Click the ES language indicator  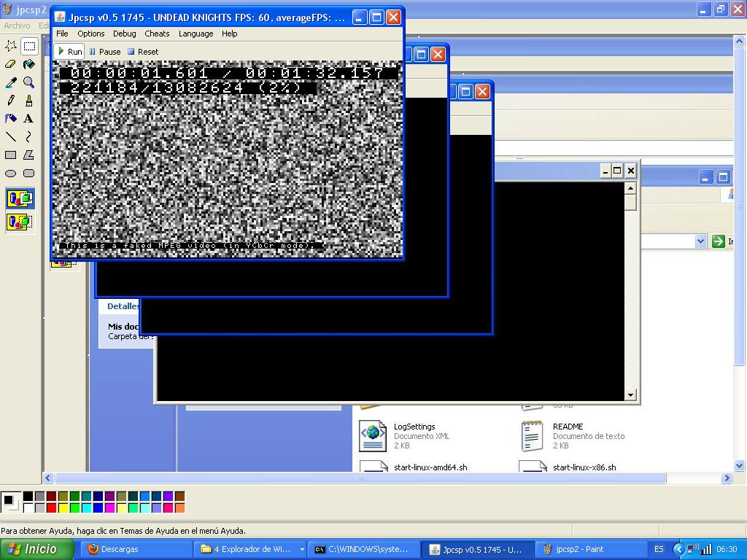[x=659, y=549]
